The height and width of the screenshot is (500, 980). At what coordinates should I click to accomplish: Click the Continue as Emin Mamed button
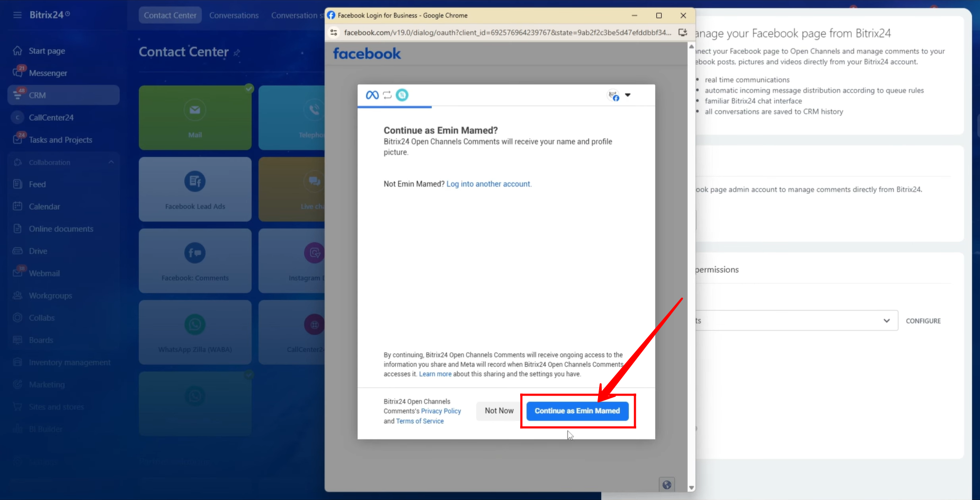tap(577, 411)
